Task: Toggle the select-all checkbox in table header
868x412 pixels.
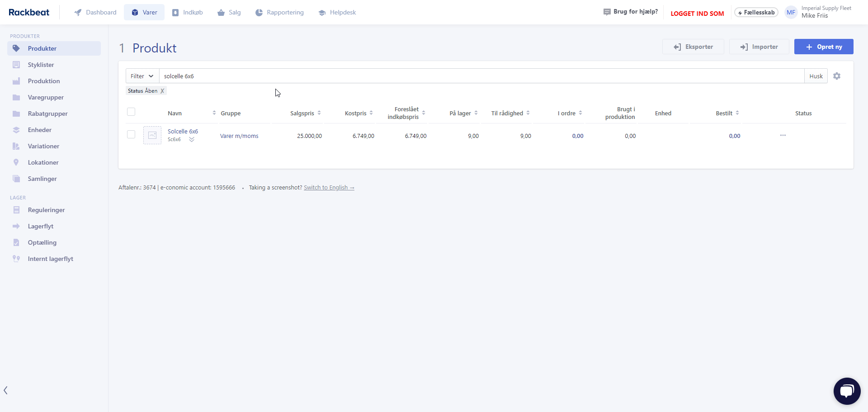Action: point(131,112)
